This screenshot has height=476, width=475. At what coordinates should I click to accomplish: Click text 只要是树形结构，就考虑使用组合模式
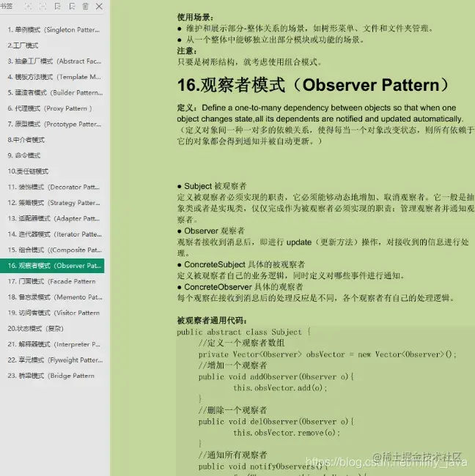click(x=249, y=62)
